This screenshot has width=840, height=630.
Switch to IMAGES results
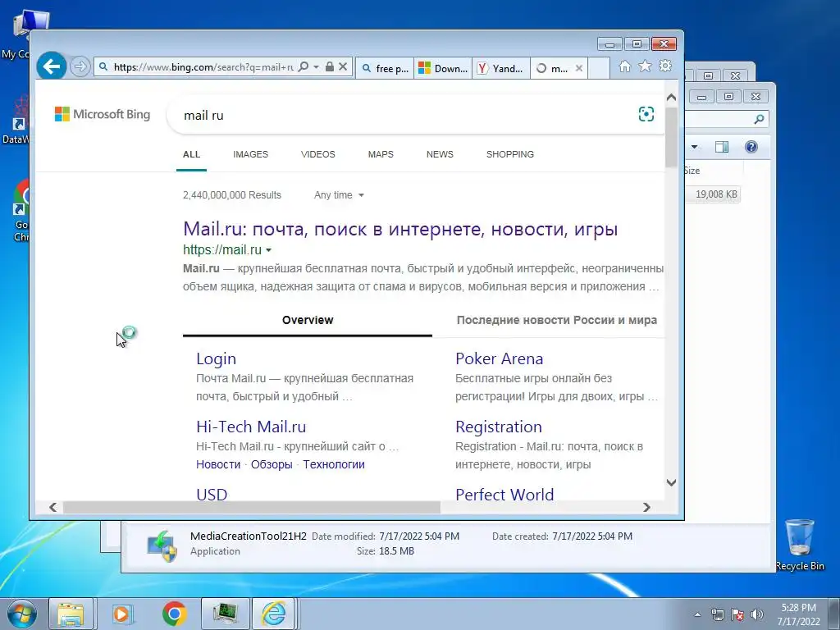coord(250,154)
